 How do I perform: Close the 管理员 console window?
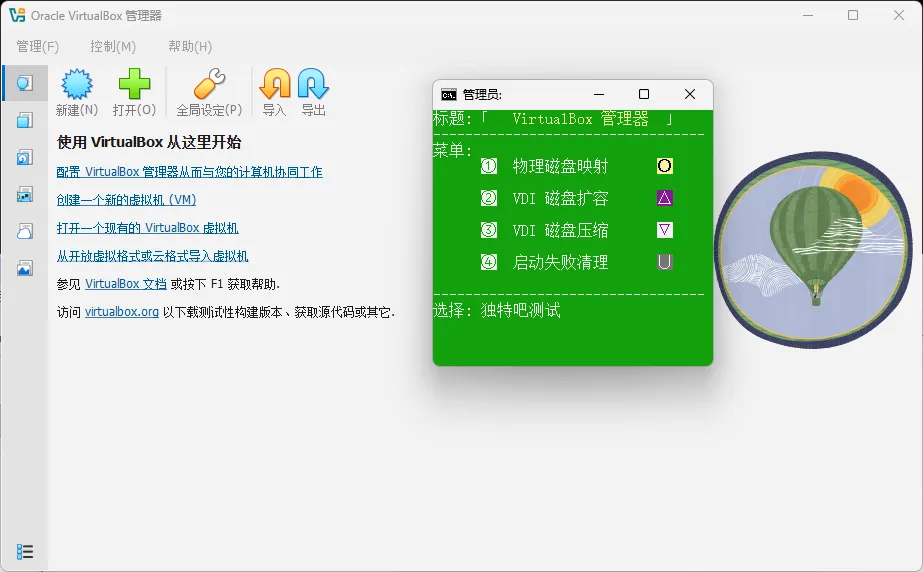(690, 94)
